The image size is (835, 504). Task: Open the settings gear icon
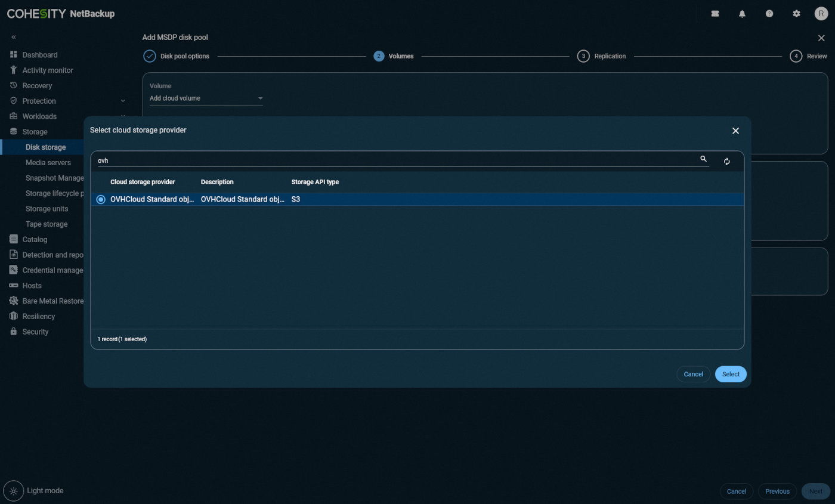[x=796, y=14]
